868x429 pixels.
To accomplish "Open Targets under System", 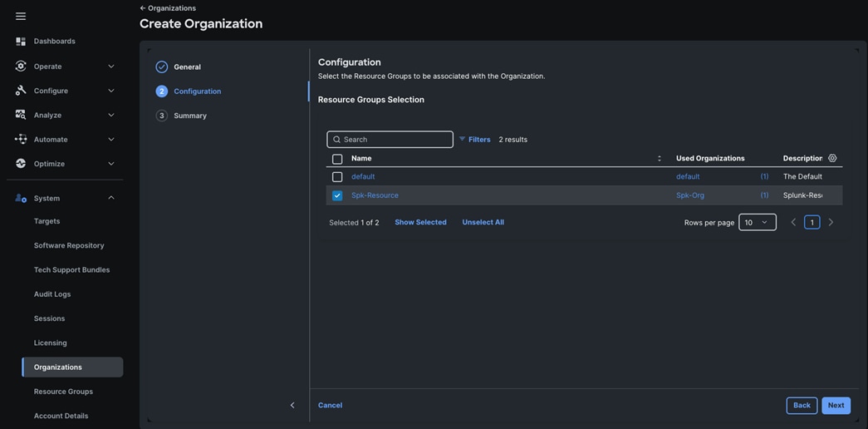I will [x=47, y=221].
